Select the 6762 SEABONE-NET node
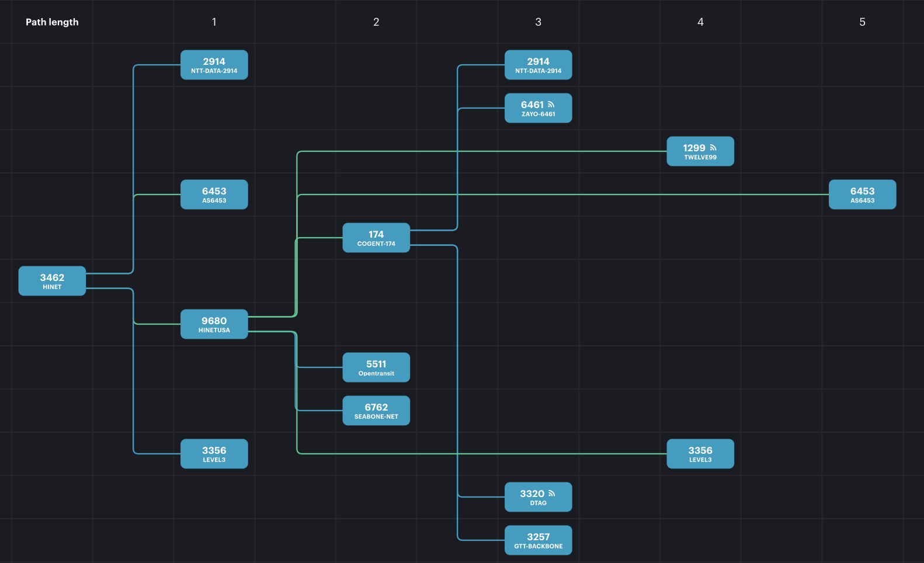The height and width of the screenshot is (563, 924). pyautogui.click(x=376, y=411)
